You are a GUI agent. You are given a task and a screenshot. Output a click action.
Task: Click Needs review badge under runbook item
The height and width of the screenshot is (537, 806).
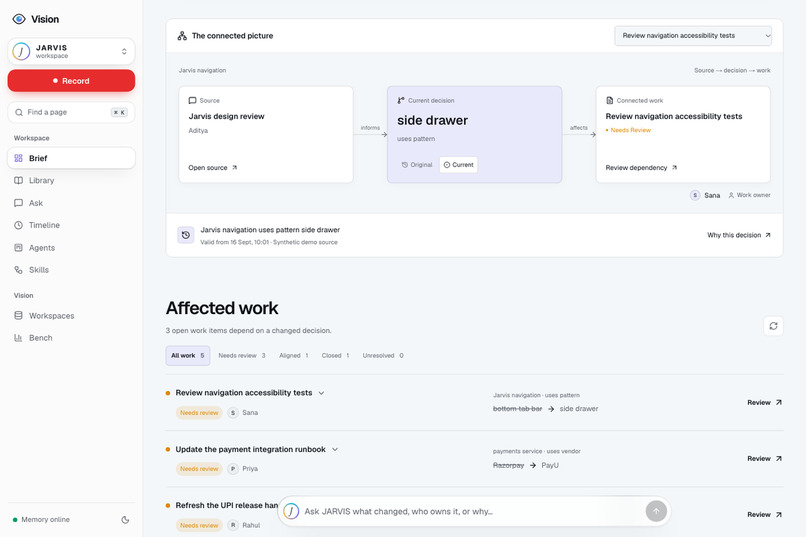point(199,469)
